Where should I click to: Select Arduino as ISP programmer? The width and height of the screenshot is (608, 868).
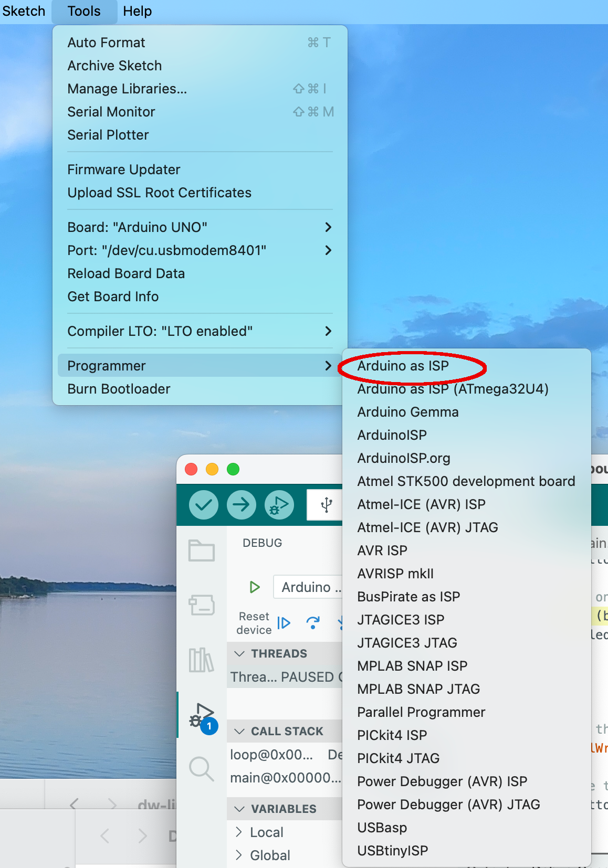click(467, 366)
